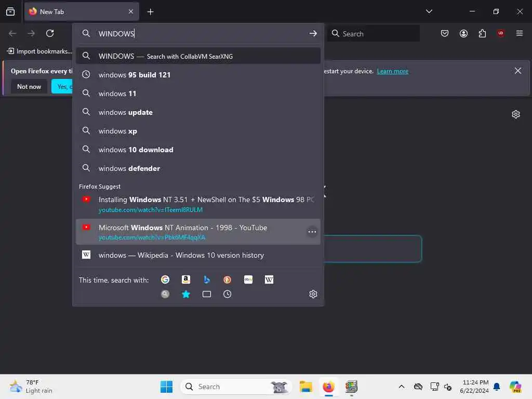
Task: Search this time with Wikipedia
Action: (x=269, y=280)
